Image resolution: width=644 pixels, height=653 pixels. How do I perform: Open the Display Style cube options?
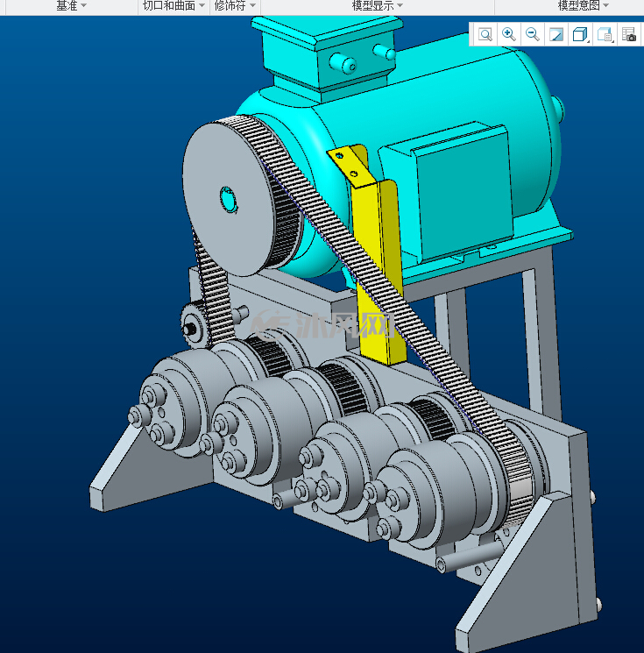(x=580, y=34)
